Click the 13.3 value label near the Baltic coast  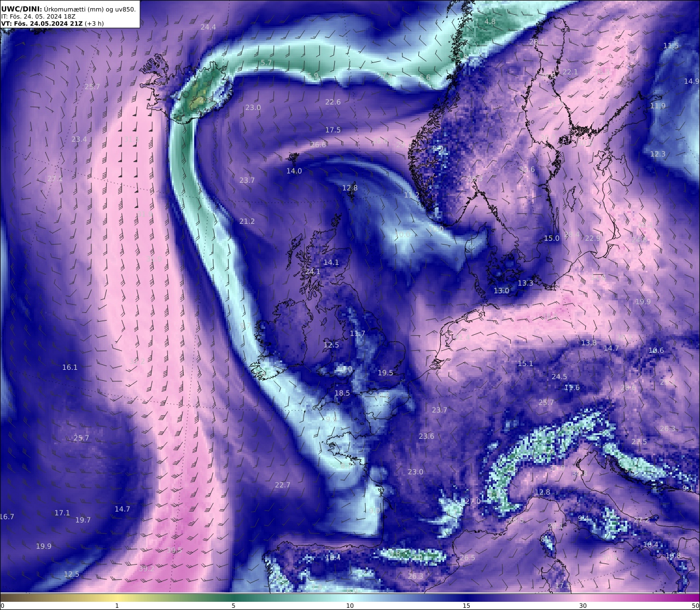[526, 283]
